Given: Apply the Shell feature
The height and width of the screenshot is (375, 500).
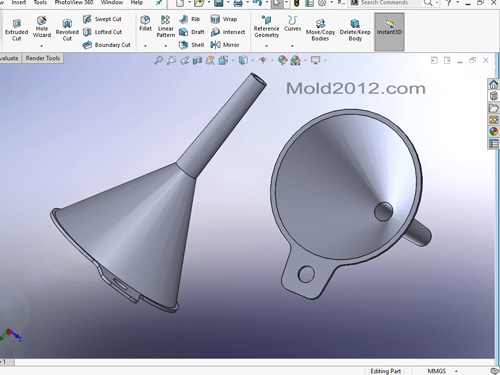Looking at the screenshot, I should tap(191, 45).
